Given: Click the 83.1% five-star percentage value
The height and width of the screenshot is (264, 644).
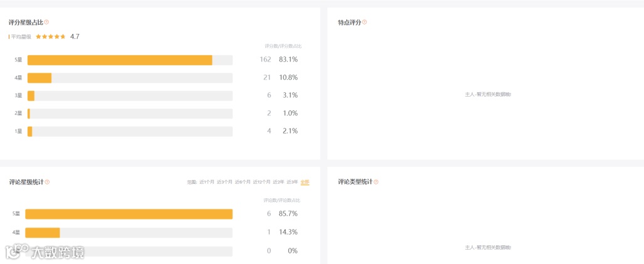Looking at the screenshot, I should coord(288,60).
